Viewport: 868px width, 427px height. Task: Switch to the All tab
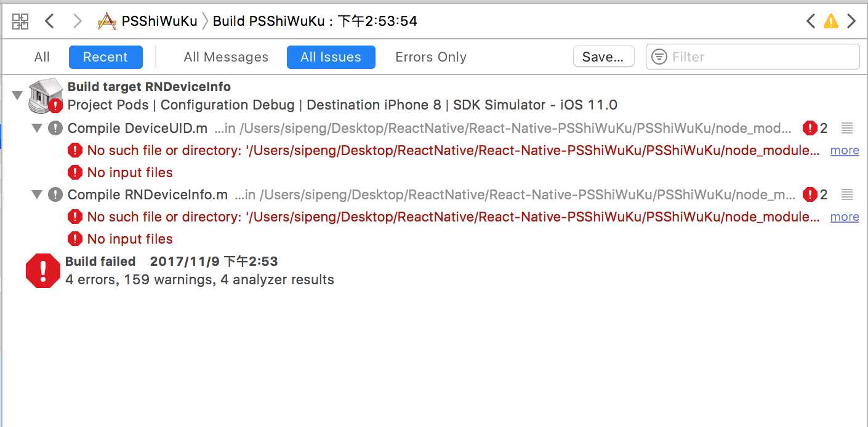[x=42, y=57]
